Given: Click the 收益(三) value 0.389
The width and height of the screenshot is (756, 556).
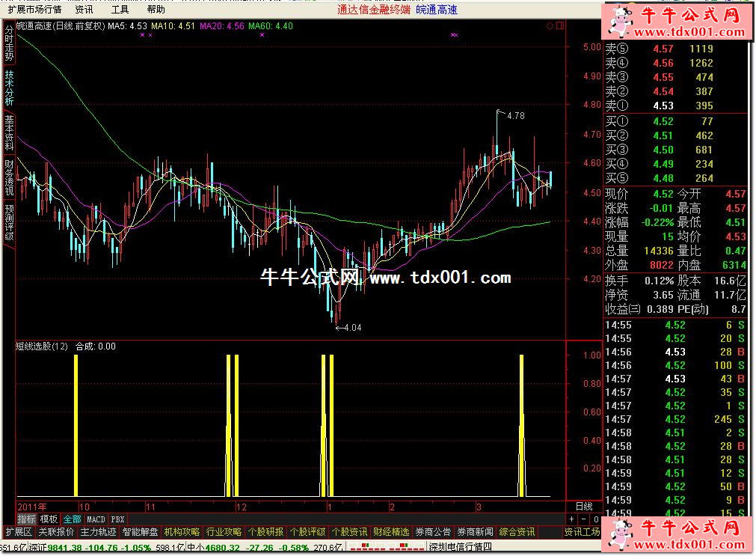Looking at the screenshot, I should 660,309.
